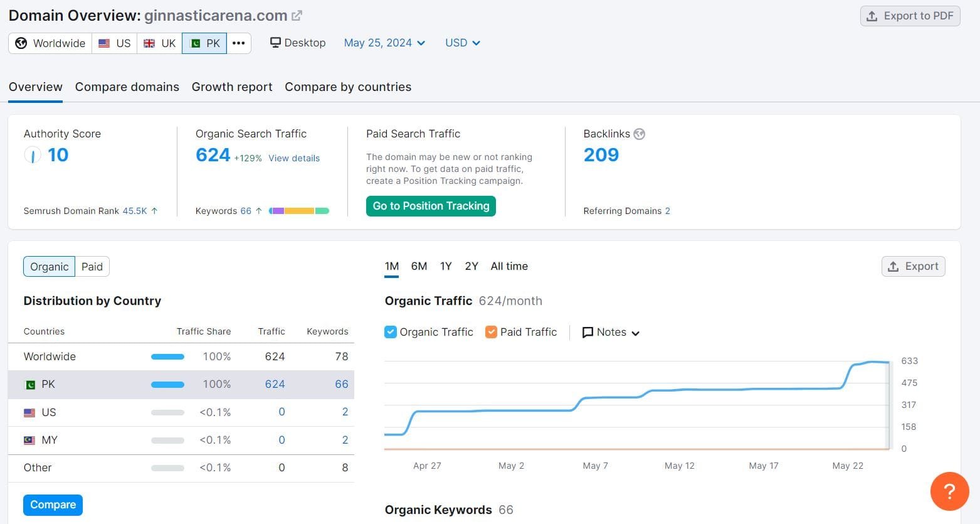Click the Notes speech bubble icon
This screenshot has width=980, height=524.
coord(587,333)
